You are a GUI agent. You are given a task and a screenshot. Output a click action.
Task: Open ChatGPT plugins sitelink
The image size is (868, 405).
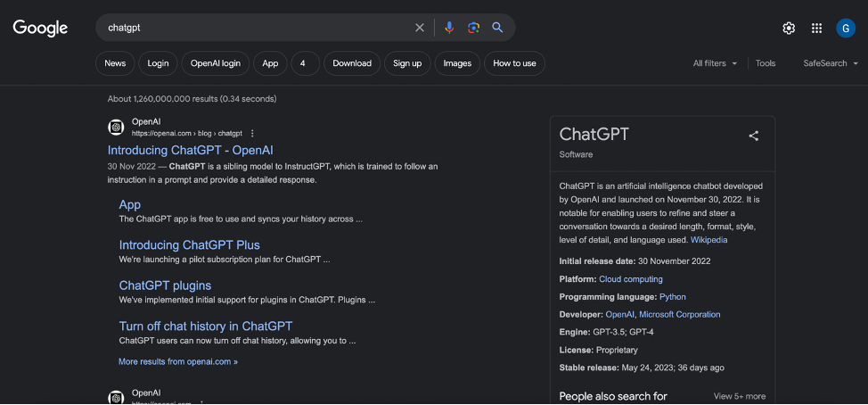(165, 285)
